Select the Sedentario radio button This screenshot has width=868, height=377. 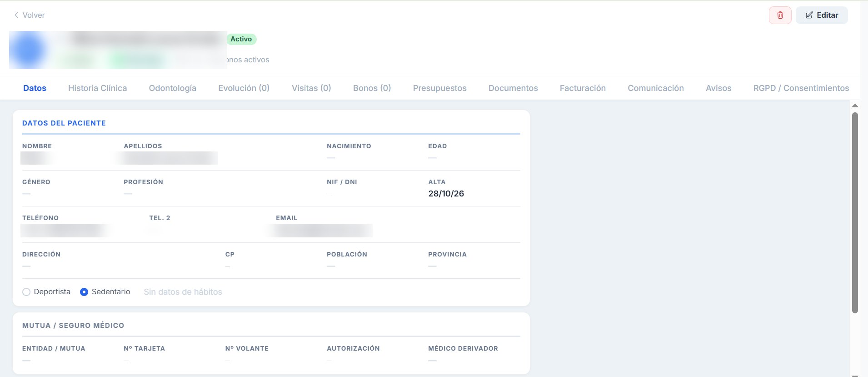point(84,292)
